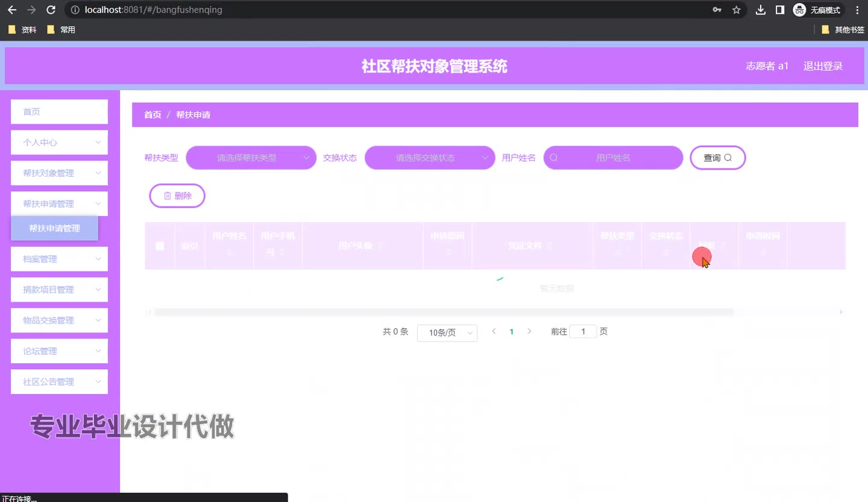Open the 帮扶类型 filter dropdown
This screenshot has height=502, width=868.
click(x=251, y=157)
